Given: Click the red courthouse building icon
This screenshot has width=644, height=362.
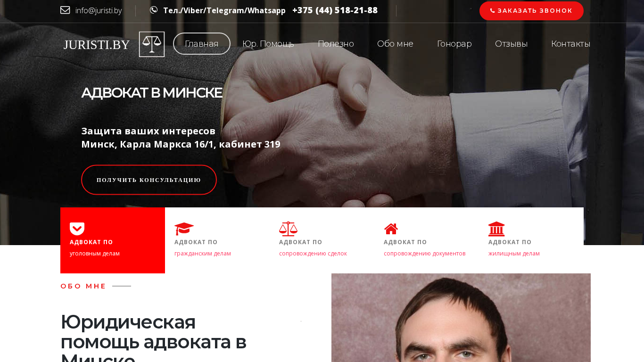Looking at the screenshot, I should (x=496, y=229).
